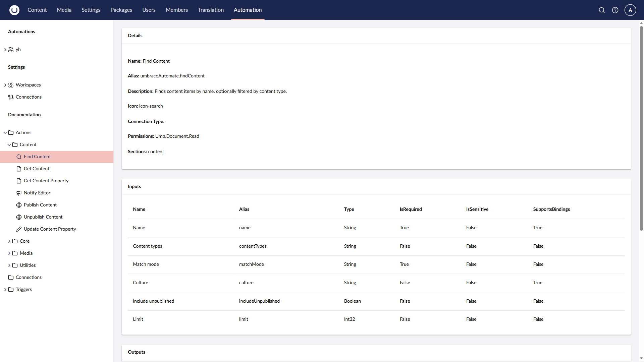Collapse the Actions folder
The image size is (644, 362).
point(5,133)
